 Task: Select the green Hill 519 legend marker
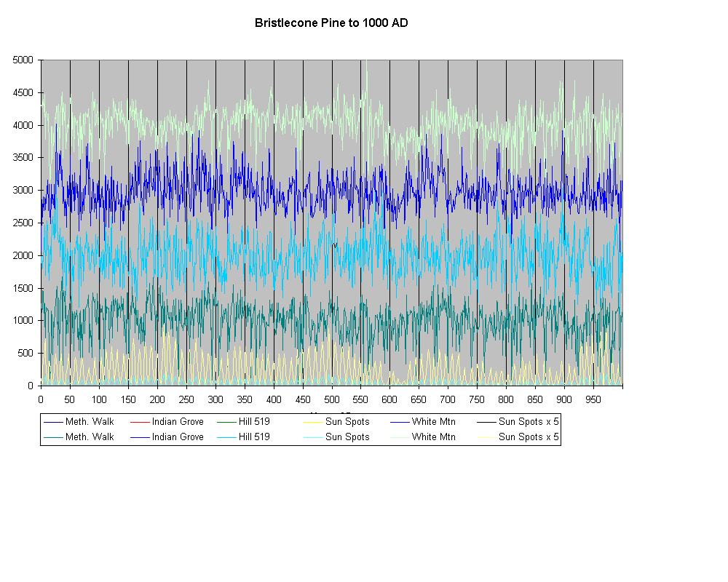226,422
